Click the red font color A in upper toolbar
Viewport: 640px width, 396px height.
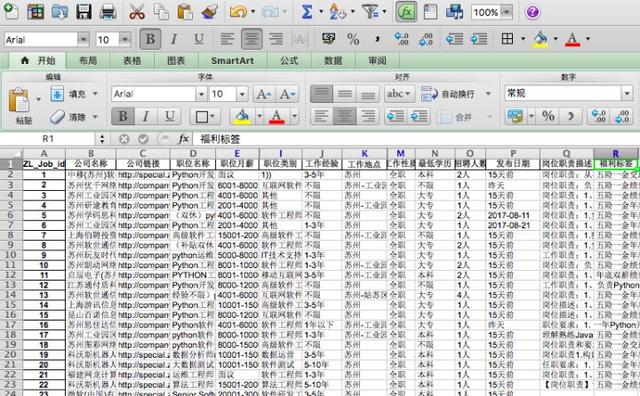click(x=573, y=39)
